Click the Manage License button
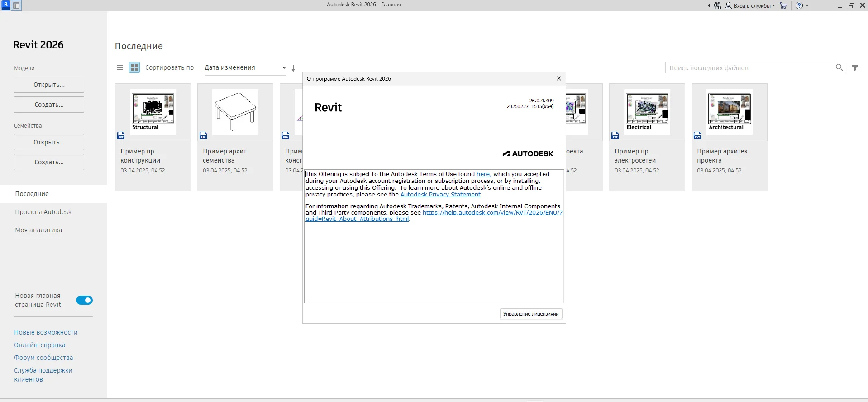 pos(531,314)
